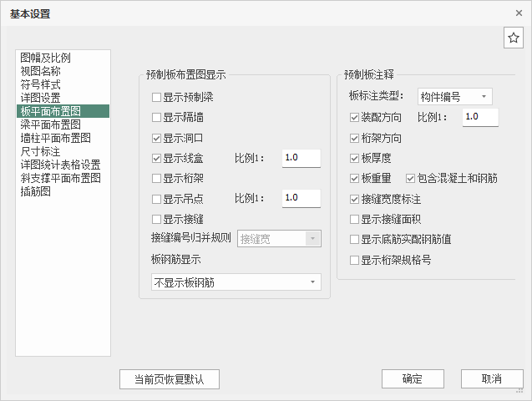Close the 基本设置 dialog
Screen dimensions: 532x401
(519, 13)
